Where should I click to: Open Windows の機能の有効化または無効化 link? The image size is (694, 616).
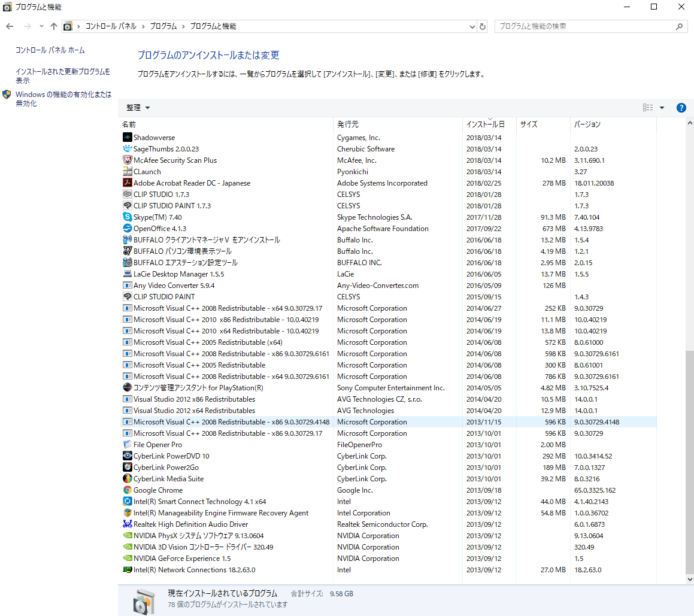click(63, 99)
